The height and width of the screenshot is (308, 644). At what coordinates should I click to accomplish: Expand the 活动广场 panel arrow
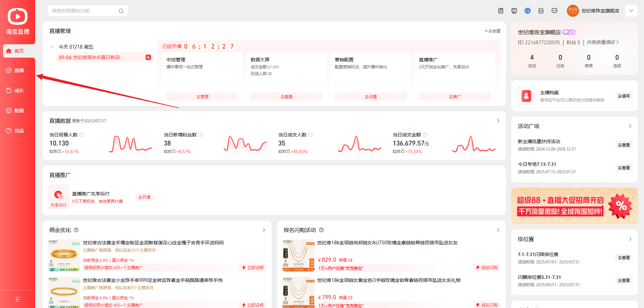[630, 126]
